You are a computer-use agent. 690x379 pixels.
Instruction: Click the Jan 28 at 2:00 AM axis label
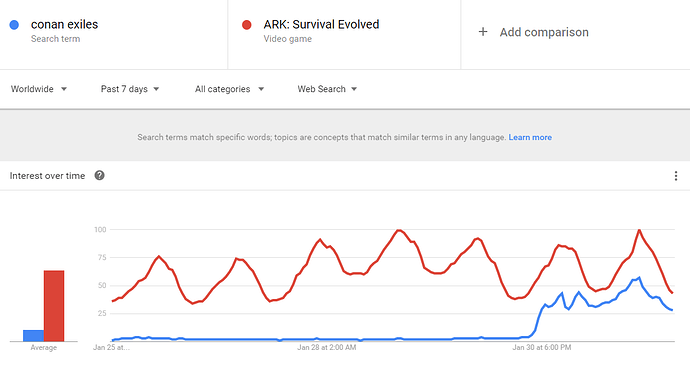pyautogui.click(x=327, y=347)
